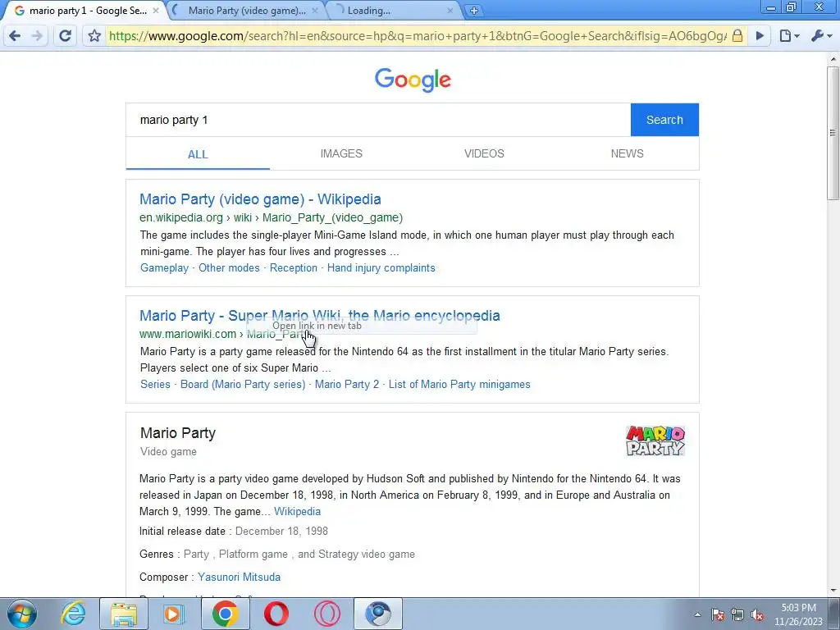
Task: Open the Reception sitelink
Action: pyautogui.click(x=293, y=268)
